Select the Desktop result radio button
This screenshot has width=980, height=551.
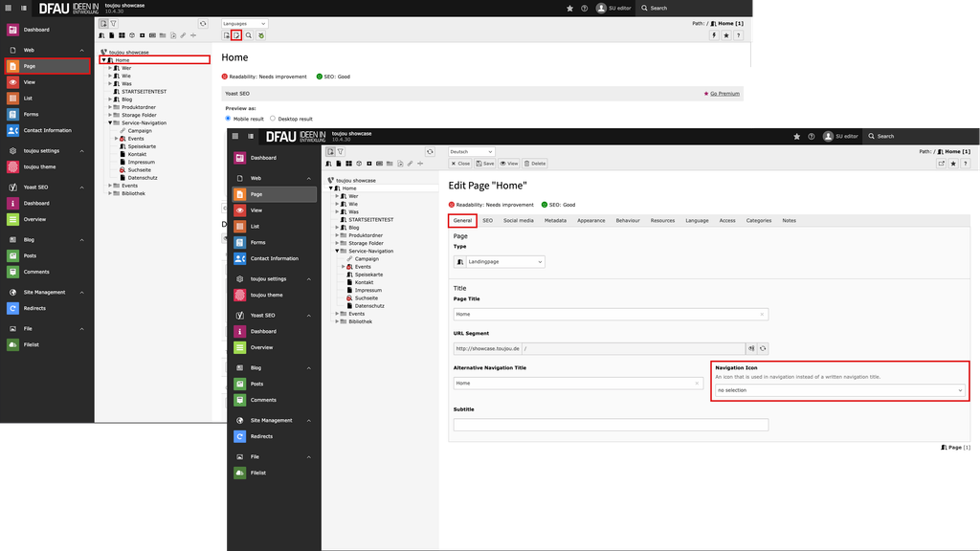(x=273, y=119)
